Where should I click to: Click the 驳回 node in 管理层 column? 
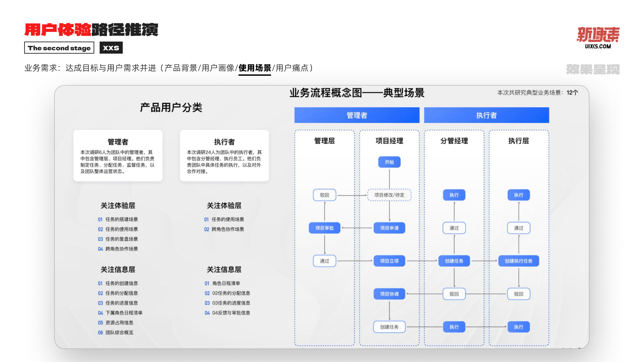pyautogui.click(x=324, y=195)
